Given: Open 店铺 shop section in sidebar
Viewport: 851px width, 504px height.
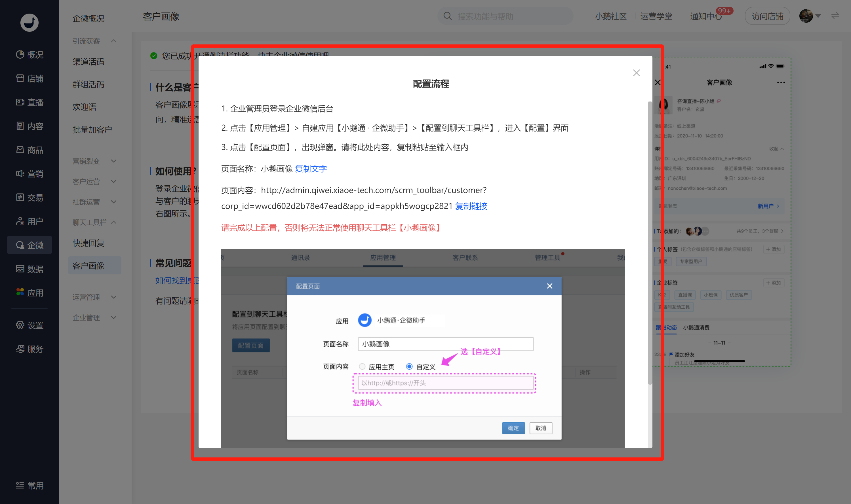Looking at the screenshot, I should (30, 79).
